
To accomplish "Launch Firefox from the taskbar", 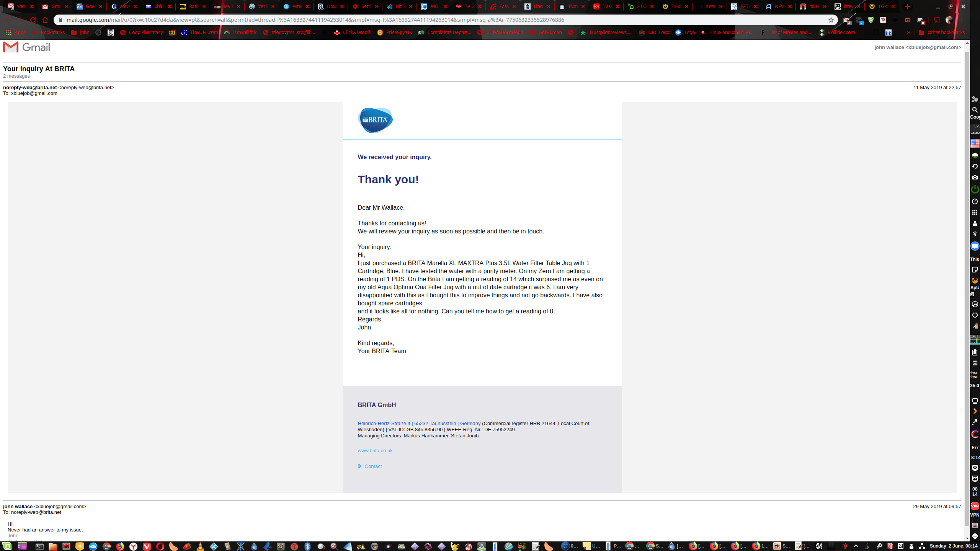I will [x=120, y=547].
